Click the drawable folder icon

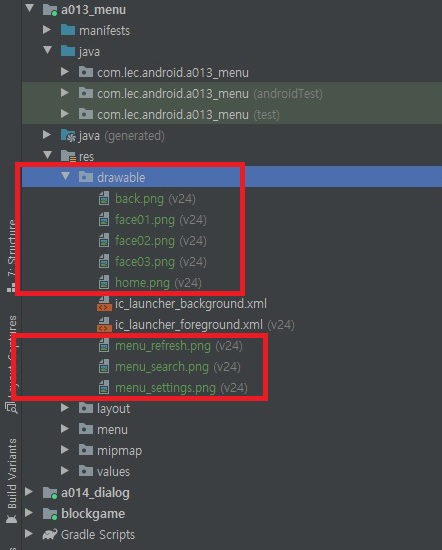pyautogui.click(x=86, y=177)
